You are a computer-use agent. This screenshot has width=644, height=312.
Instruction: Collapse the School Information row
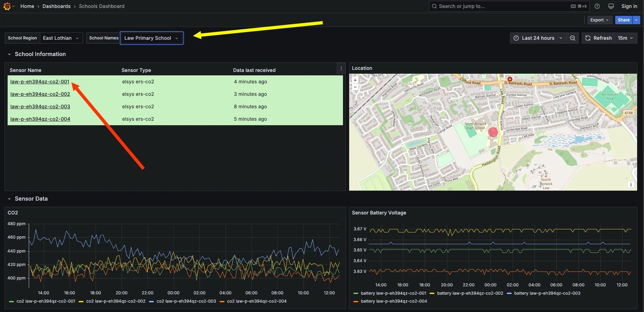pyautogui.click(x=9, y=54)
